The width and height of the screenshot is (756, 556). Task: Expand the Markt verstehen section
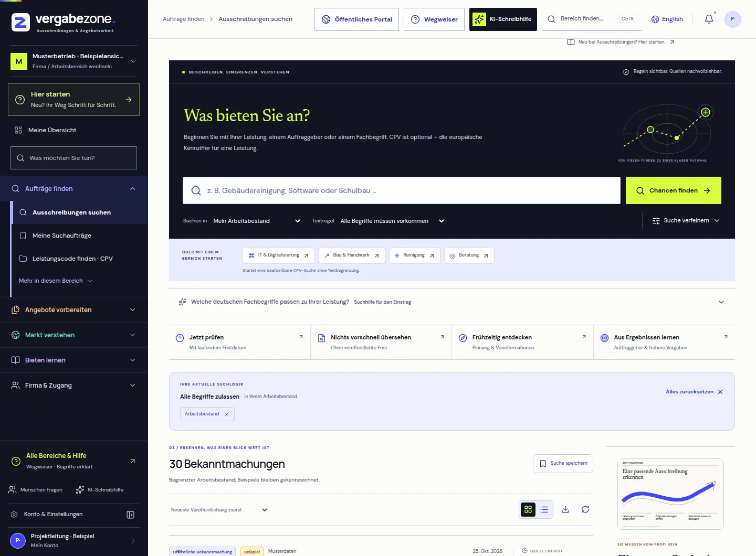pyautogui.click(x=73, y=335)
